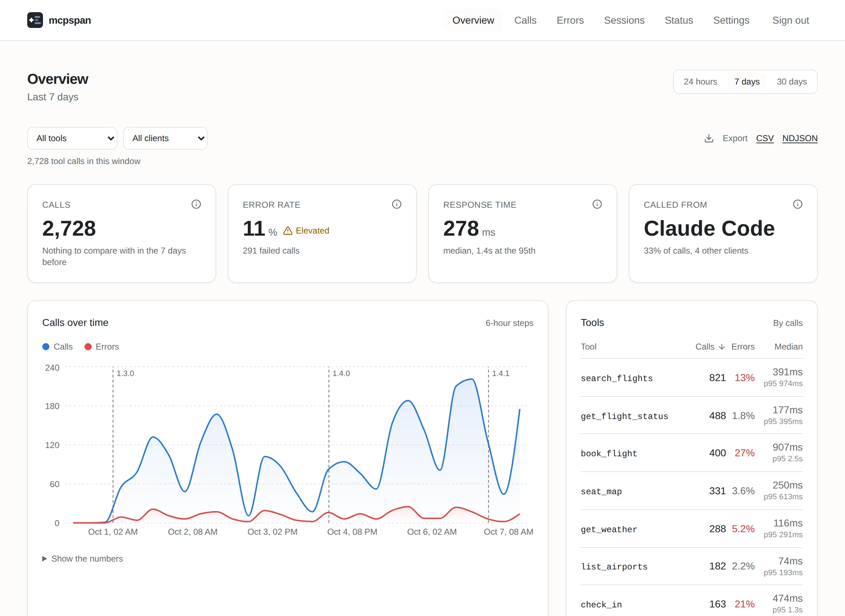Select the 30 days time range

click(792, 82)
